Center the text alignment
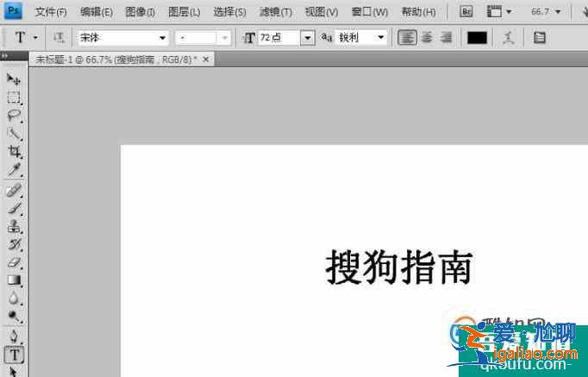 [427, 37]
